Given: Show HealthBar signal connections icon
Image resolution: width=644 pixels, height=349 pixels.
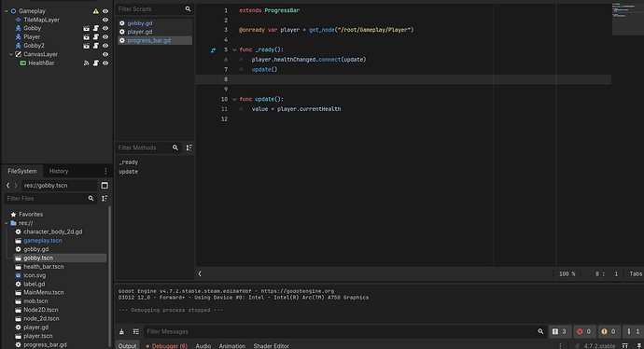Looking at the screenshot, I should coord(86,63).
